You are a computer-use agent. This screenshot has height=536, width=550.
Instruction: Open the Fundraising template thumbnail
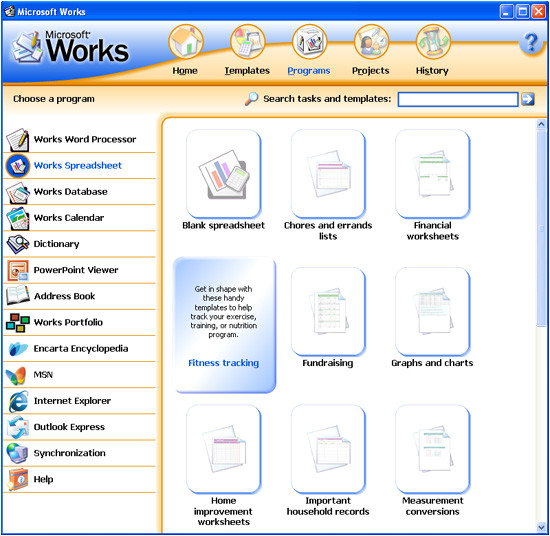[328, 311]
